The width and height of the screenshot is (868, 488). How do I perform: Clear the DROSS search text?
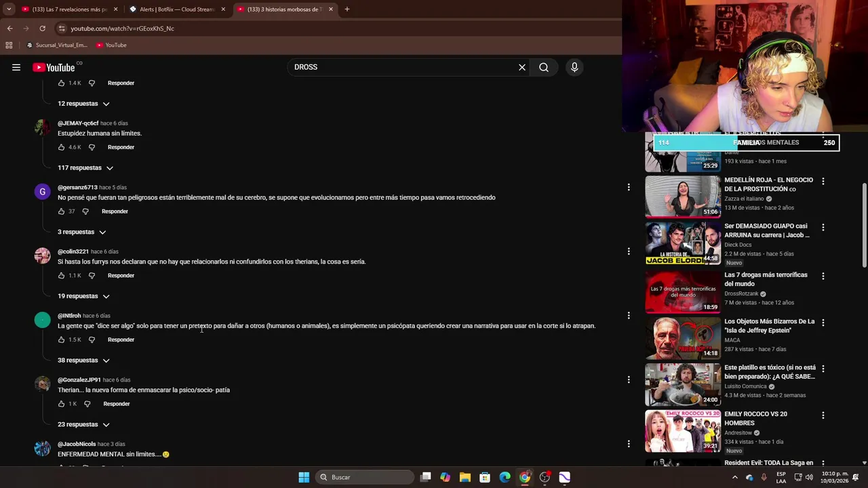(522, 67)
